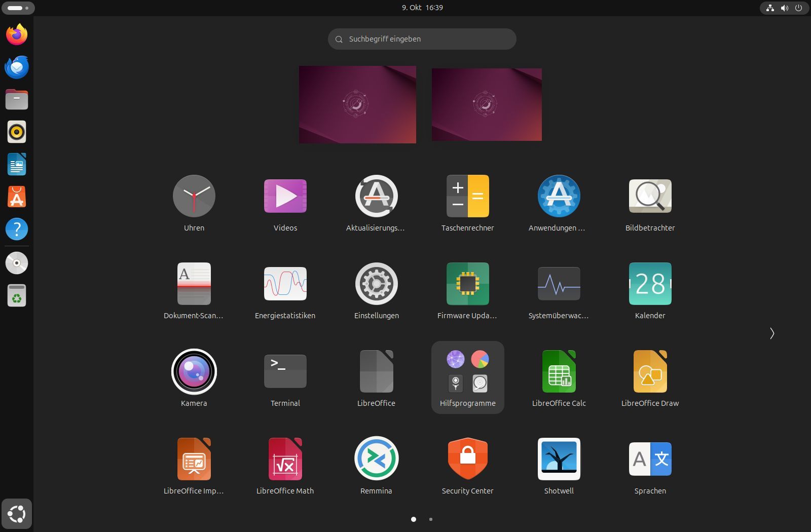811x532 pixels.
Task: Open the date and time menu
Action: point(422,7)
